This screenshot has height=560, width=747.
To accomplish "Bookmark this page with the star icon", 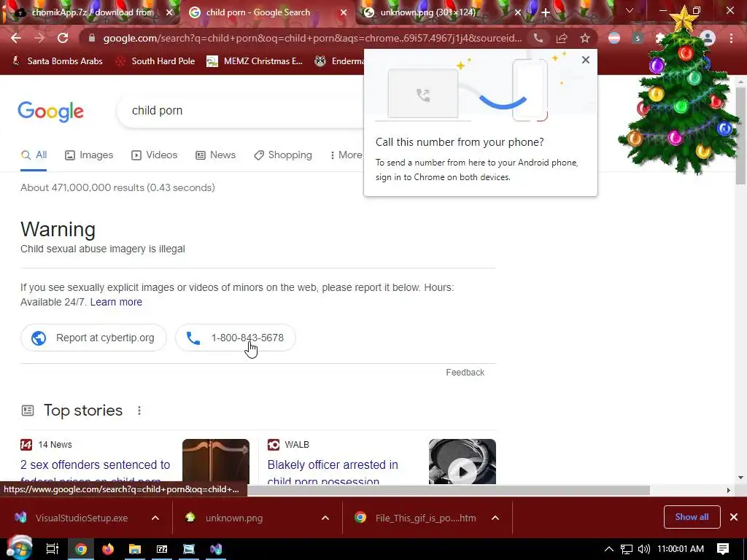I will click(585, 38).
